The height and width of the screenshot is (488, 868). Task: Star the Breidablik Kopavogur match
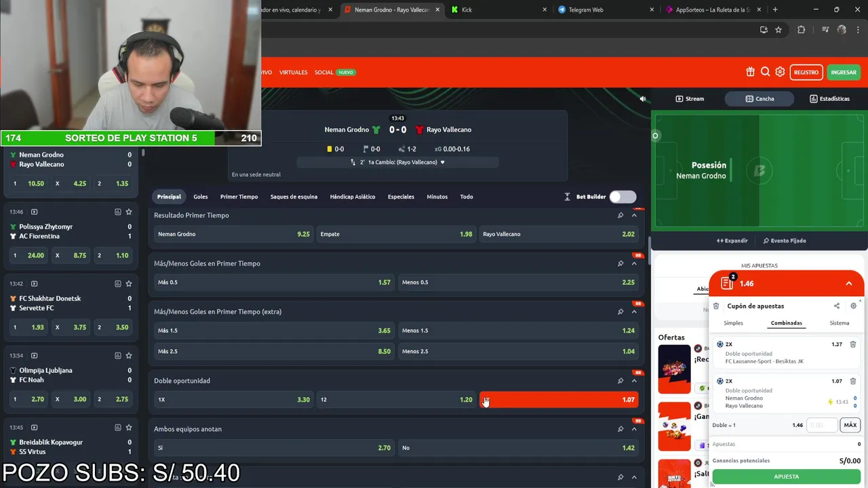point(129,427)
